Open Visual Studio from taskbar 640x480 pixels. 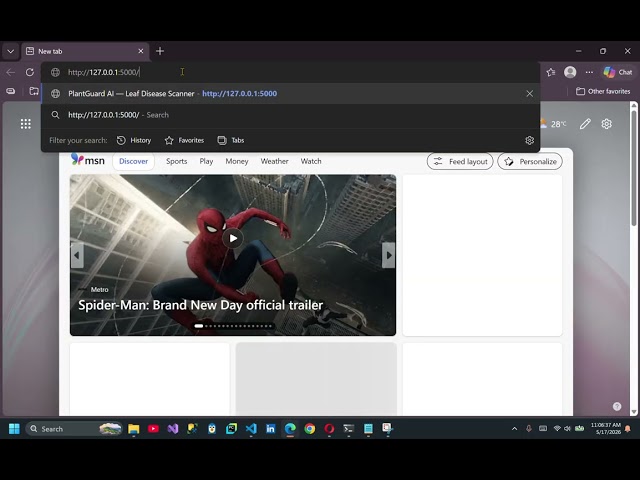[x=173, y=429]
